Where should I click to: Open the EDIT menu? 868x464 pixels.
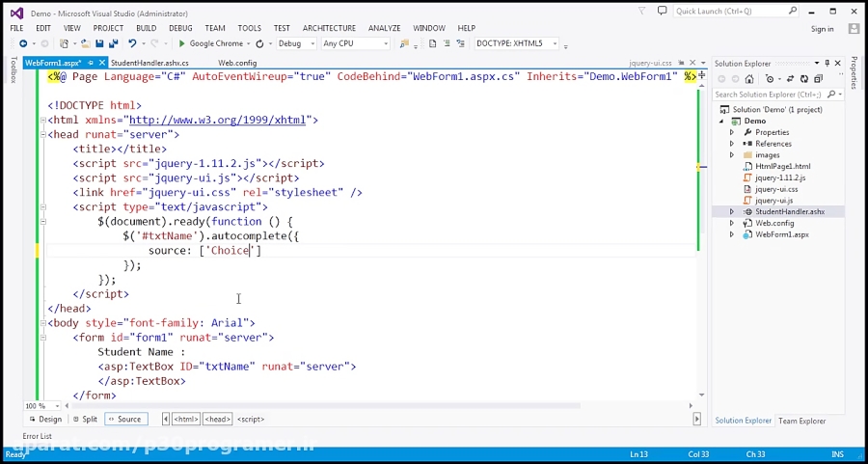coord(43,28)
